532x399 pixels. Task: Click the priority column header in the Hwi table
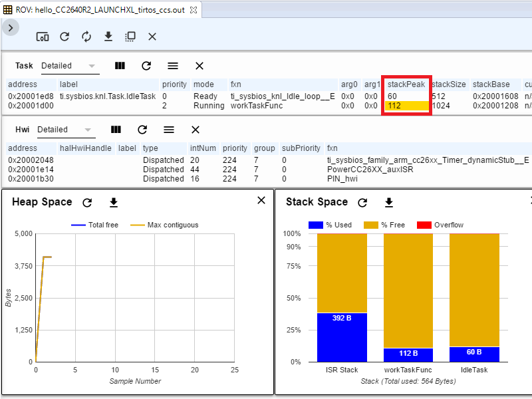[235, 148]
